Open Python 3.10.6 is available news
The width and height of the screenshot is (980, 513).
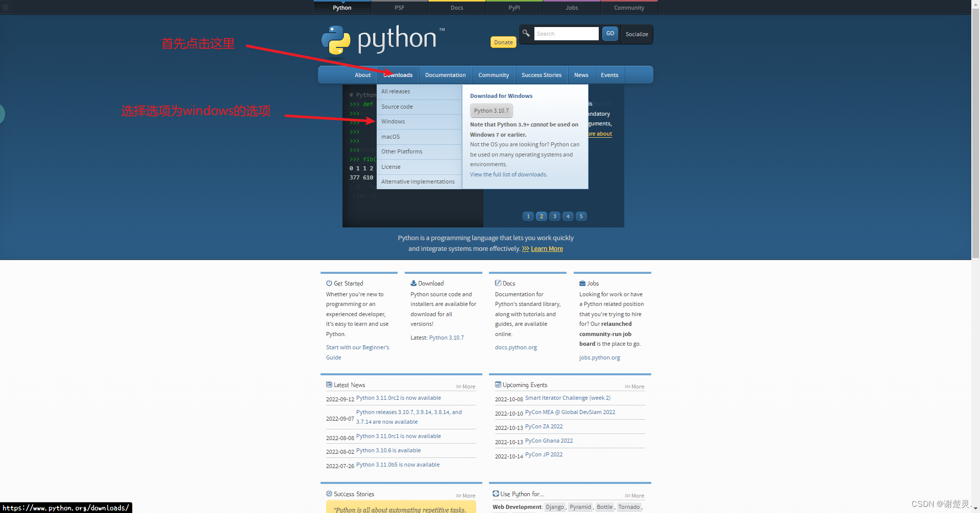(388, 450)
